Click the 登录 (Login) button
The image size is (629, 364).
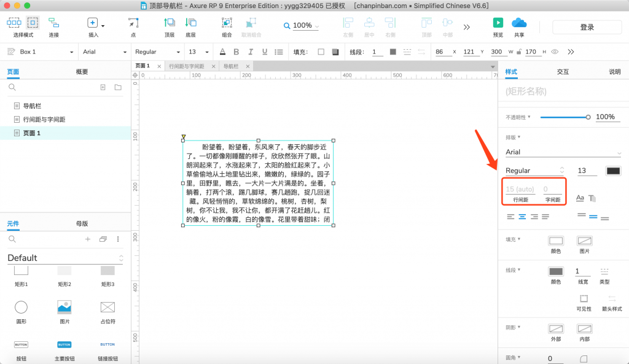(587, 27)
